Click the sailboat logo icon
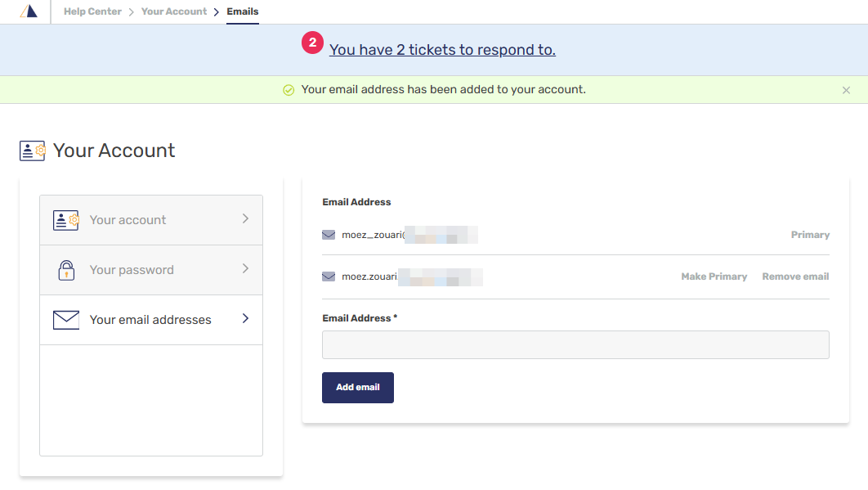Viewport: 868px width, 490px height. [x=28, y=11]
